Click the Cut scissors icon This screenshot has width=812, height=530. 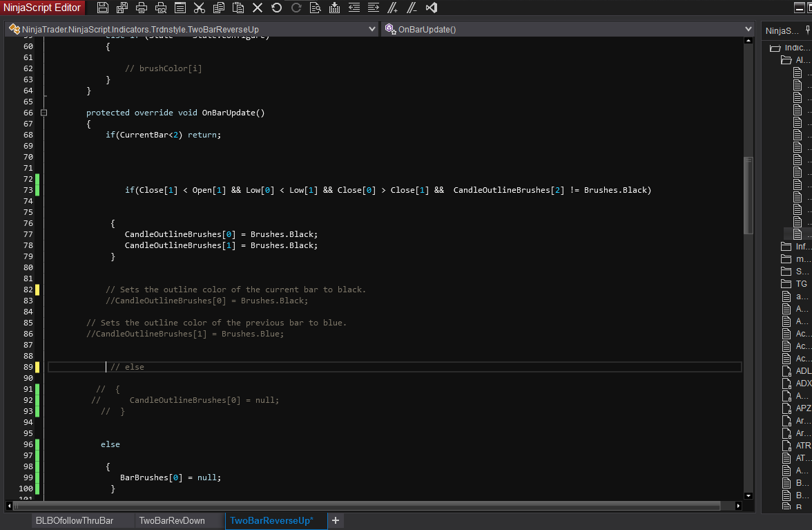200,8
